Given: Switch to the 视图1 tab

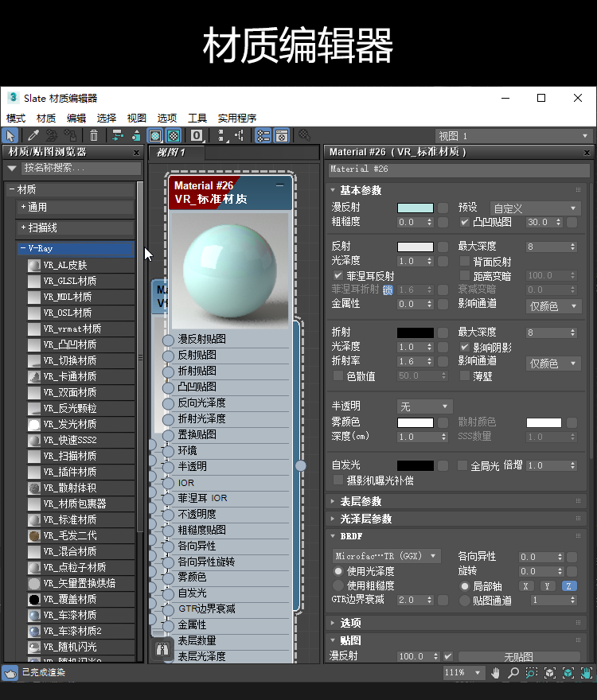Looking at the screenshot, I should [177, 153].
